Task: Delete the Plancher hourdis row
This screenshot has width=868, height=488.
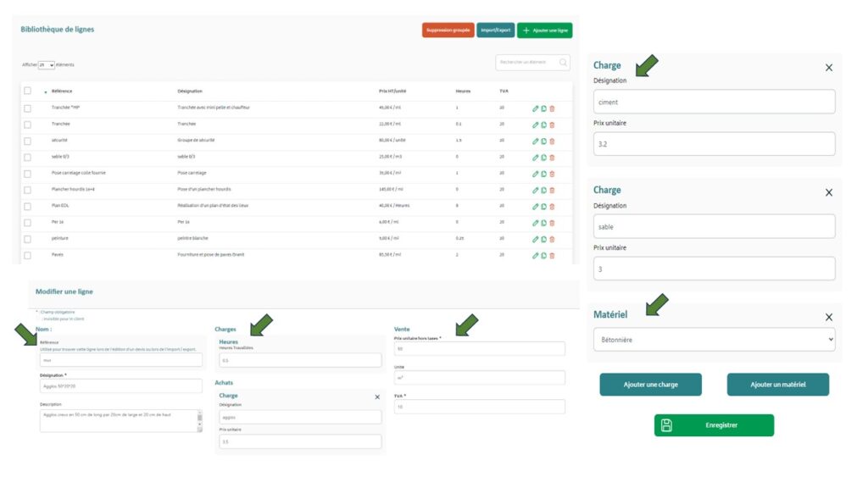Action: pyautogui.click(x=552, y=191)
